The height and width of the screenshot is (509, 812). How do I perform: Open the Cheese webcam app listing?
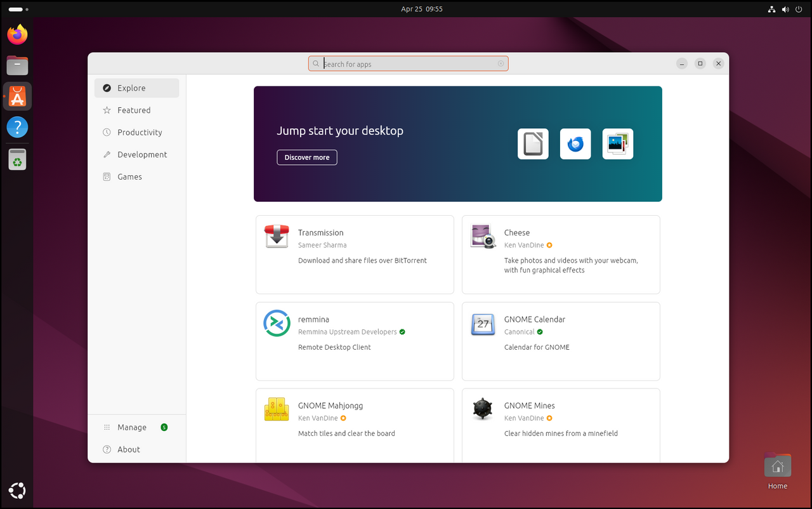(560, 254)
